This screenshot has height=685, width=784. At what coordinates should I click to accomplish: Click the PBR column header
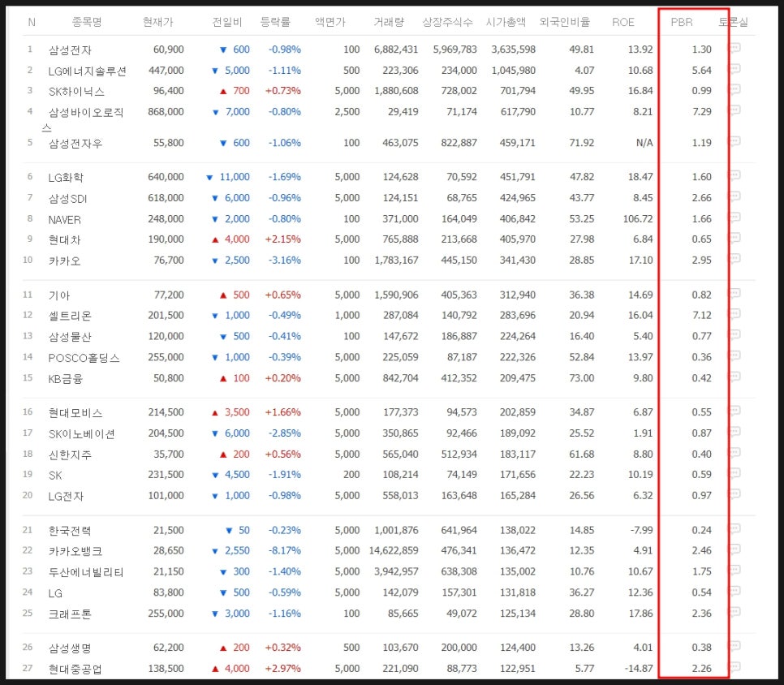[x=682, y=22]
